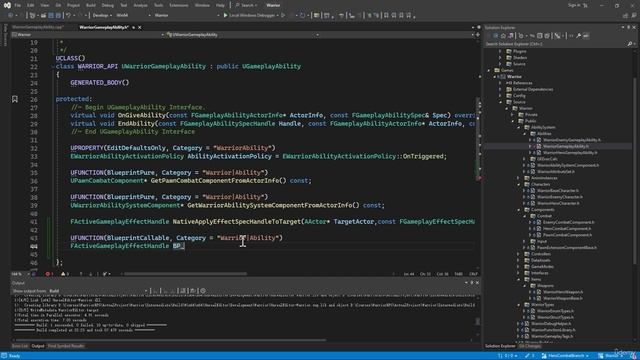Click the editor horizontal scrollbar thumb
This screenshot has width=640, height=360.
[186, 274]
